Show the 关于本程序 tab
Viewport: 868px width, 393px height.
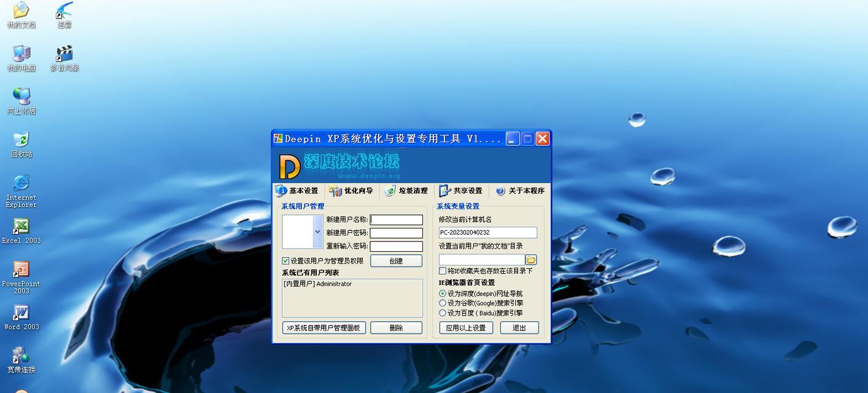pyautogui.click(x=521, y=190)
